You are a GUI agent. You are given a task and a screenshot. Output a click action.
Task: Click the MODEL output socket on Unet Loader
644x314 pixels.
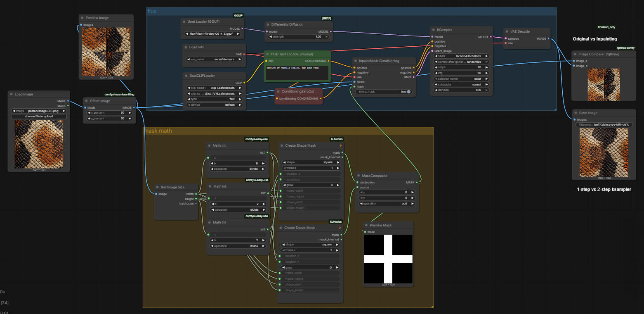243,29
